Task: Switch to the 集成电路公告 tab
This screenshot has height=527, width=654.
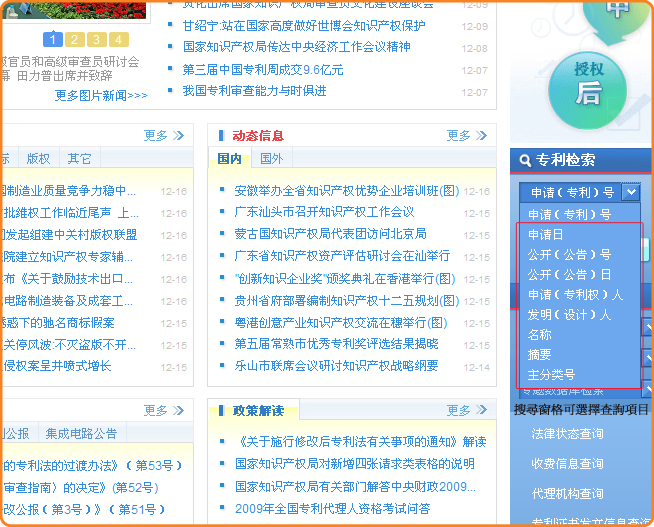Action: (x=81, y=434)
